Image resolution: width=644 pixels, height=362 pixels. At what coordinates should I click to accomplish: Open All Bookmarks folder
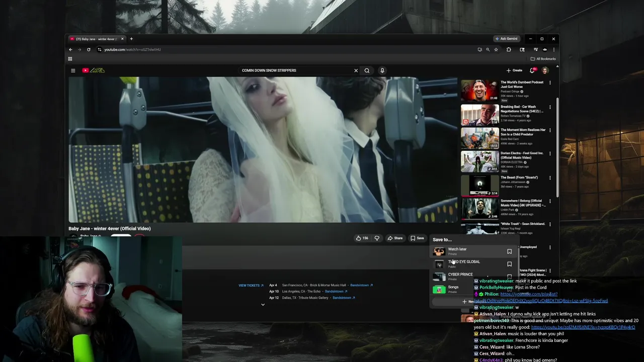pyautogui.click(x=543, y=59)
